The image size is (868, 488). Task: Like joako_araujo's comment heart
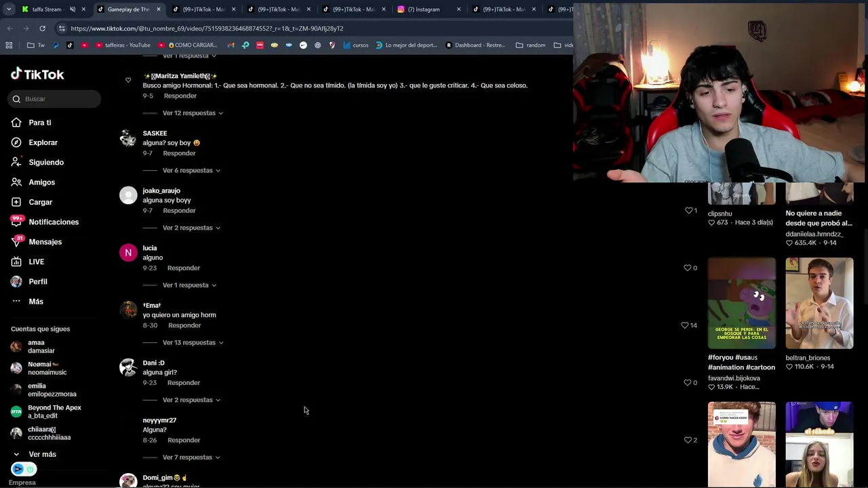pos(688,211)
